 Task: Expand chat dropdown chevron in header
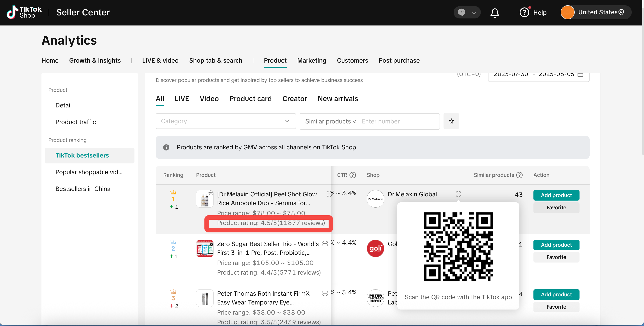[474, 13]
